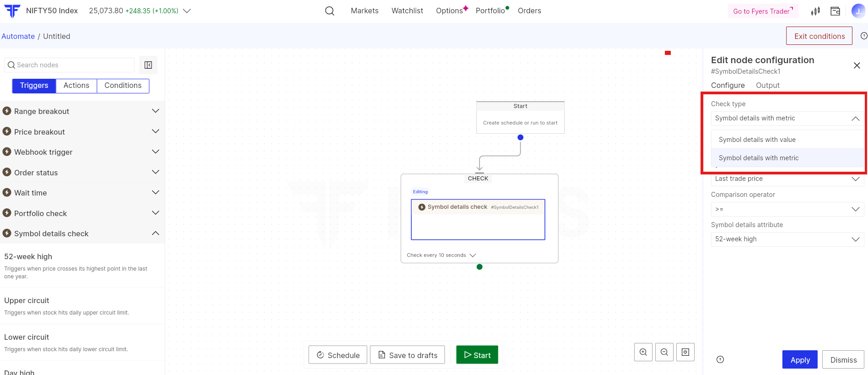The height and width of the screenshot is (375, 868).
Task: Select 'Symbol details with value' option
Action: (757, 140)
